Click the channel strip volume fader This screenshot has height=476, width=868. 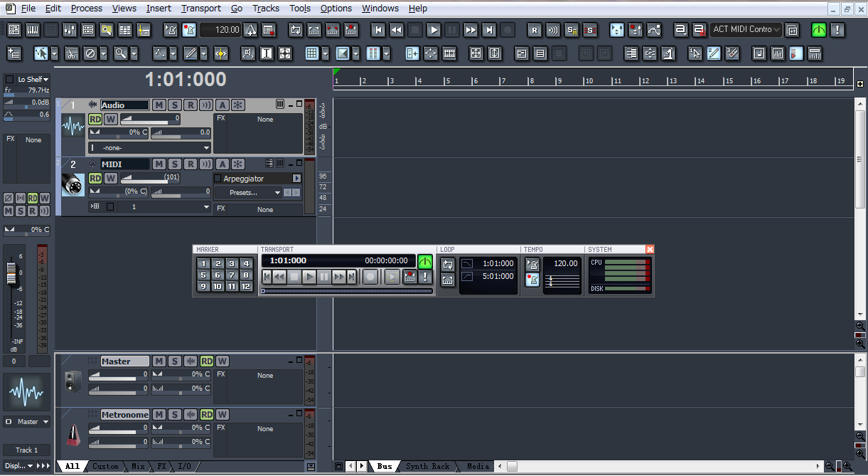tap(11, 272)
